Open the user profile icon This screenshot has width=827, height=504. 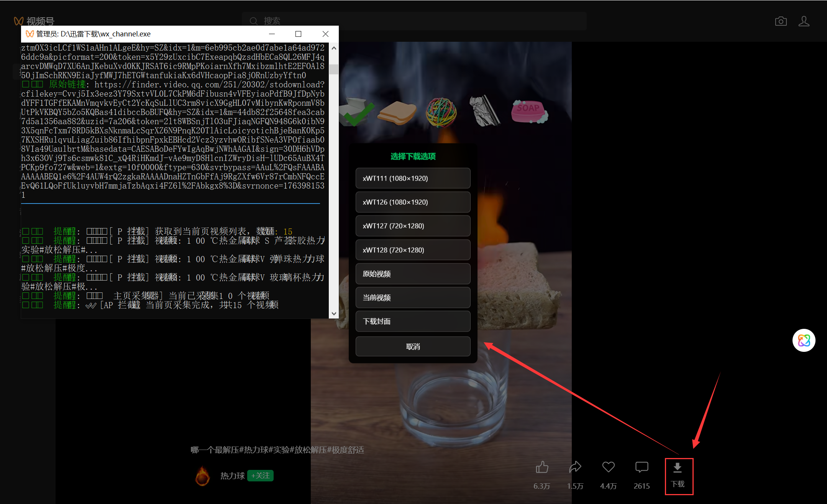point(804,21)
